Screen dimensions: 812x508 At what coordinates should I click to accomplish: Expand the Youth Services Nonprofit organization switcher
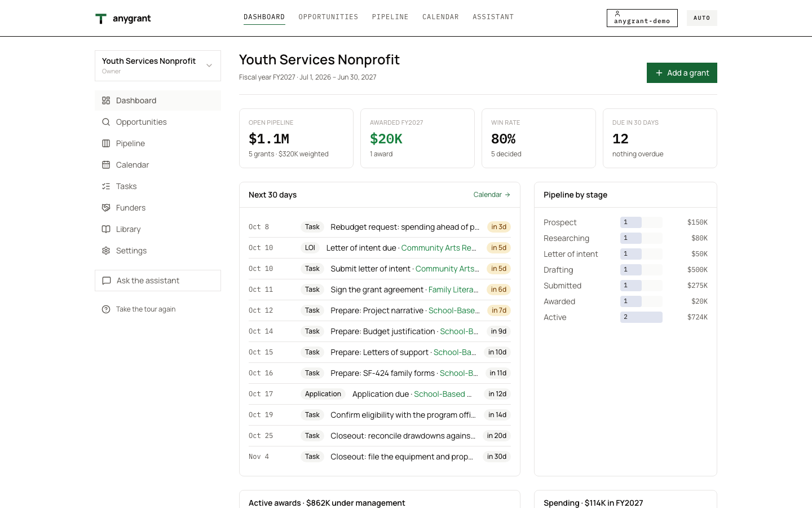coord(158,65)
